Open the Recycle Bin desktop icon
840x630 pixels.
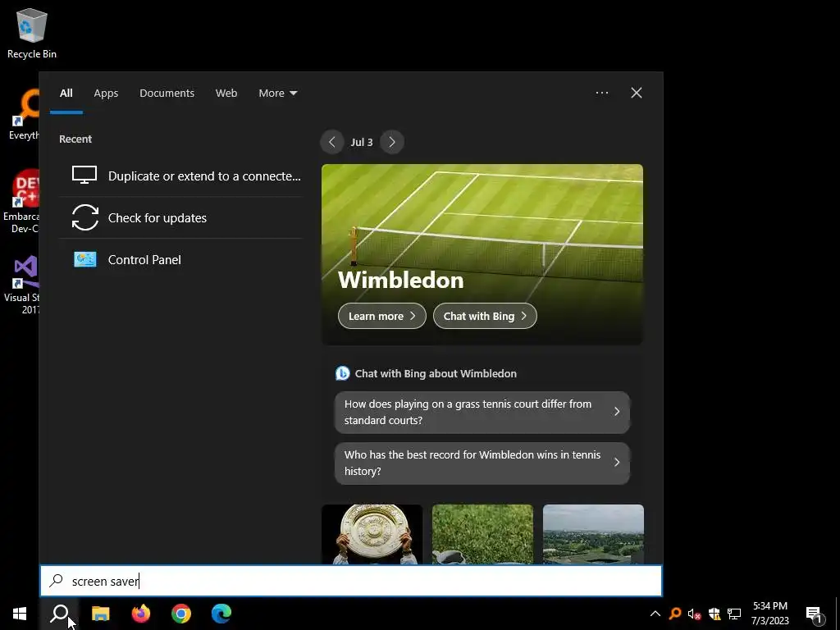tap(32, 33)
